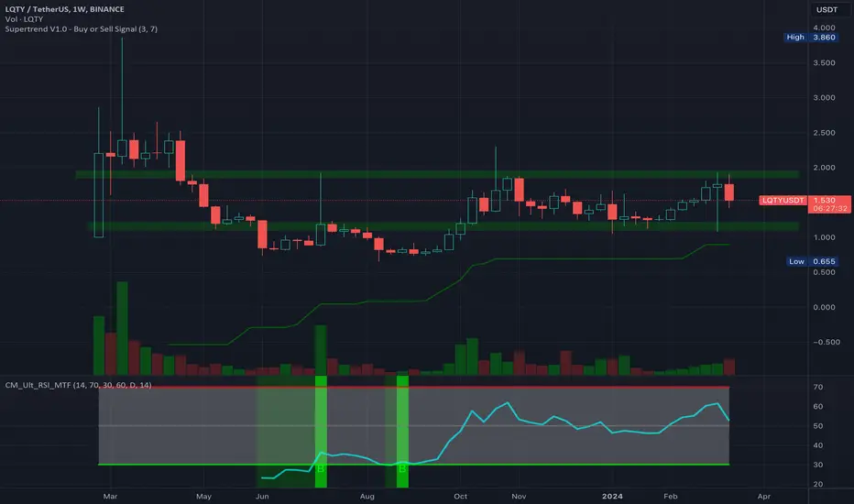Select the upper green resistance zone near 2.000
Screen dimensions: 854x504
click(x=437, y=174)
